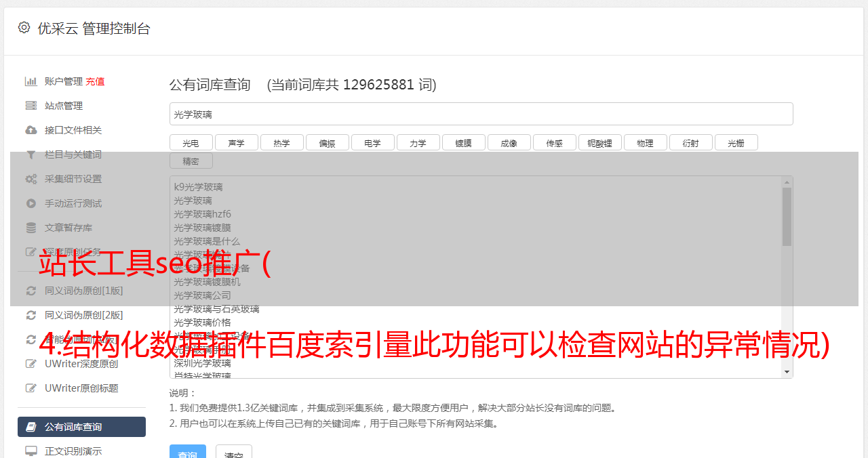Click the blue 查询 button
The image size is (868, 458).
tap(188, 453)
